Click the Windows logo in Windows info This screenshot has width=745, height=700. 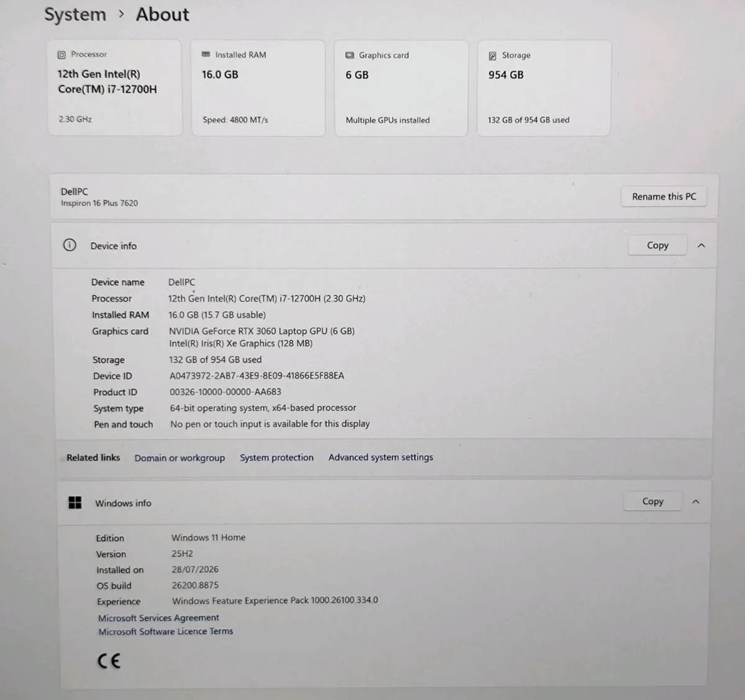(74, 503)
